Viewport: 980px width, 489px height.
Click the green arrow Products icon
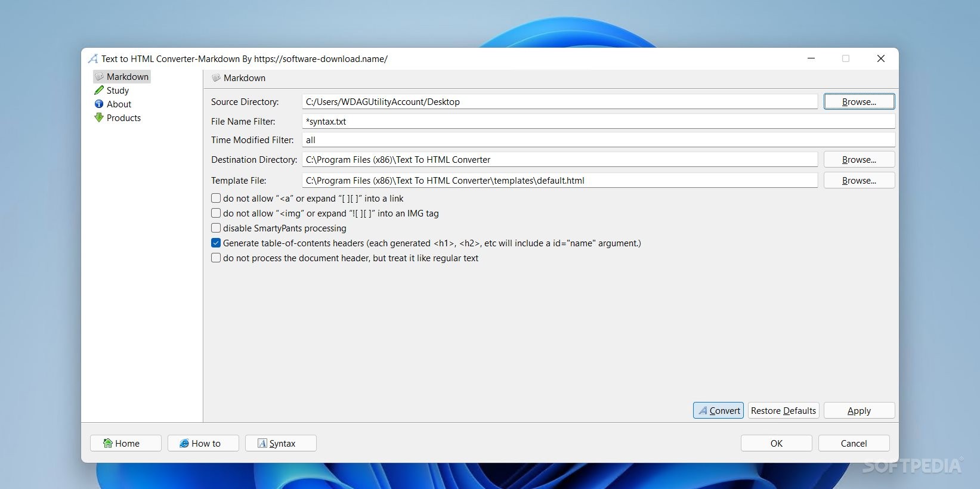click(x=99, y=117)
